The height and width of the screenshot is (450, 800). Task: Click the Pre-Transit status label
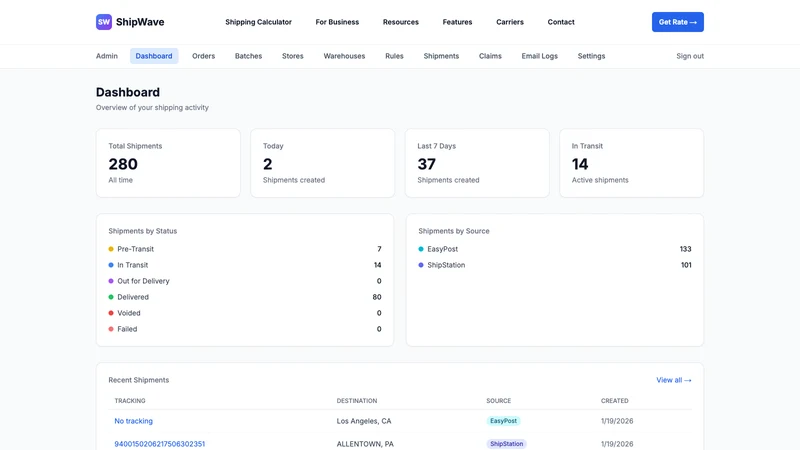tap(135, 249)
